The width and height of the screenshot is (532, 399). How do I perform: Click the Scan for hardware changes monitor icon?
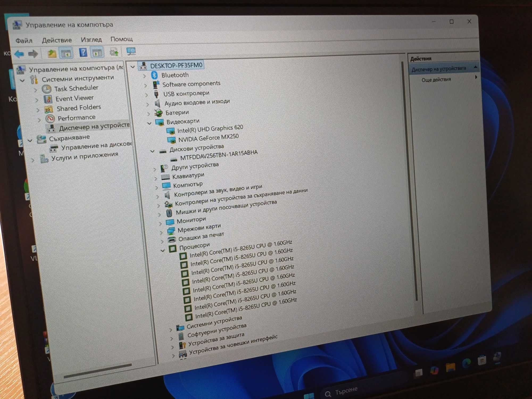click(131, 51)
